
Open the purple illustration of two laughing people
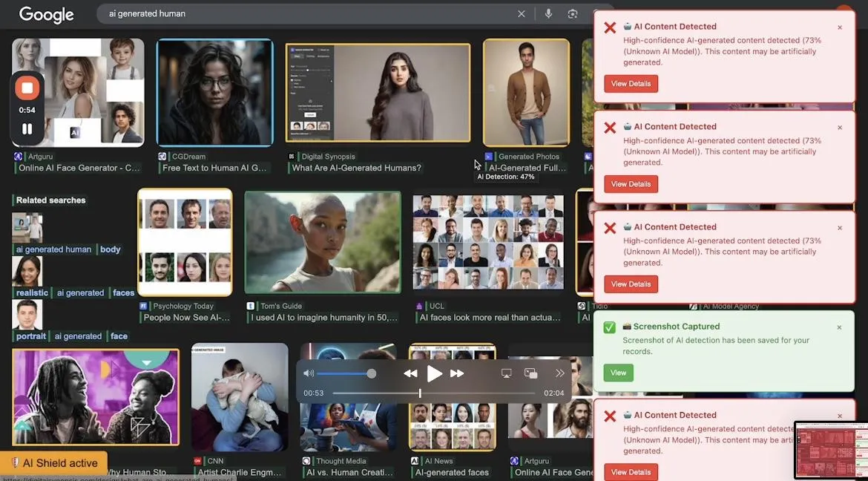point(96,397)
